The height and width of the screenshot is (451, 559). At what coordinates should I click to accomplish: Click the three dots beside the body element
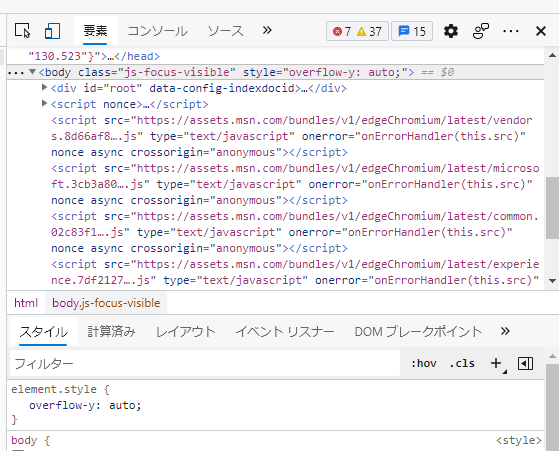coord(15,73)
